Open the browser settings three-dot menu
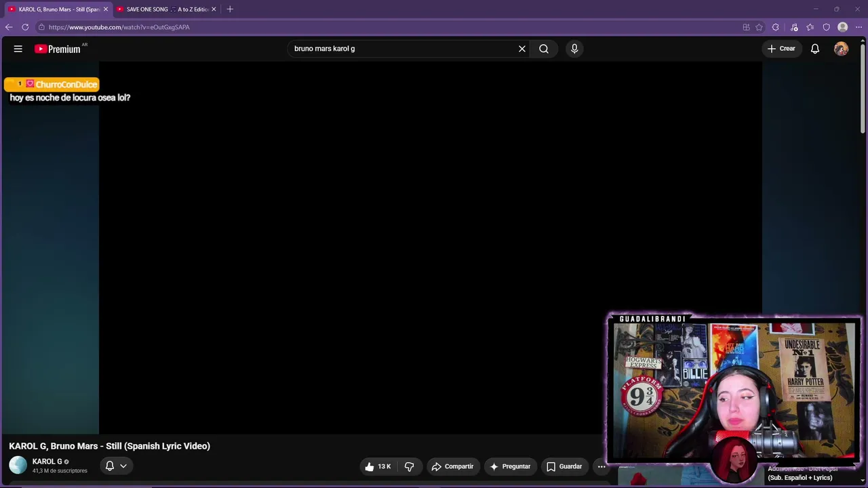Image resolution: width=868 pixels, height=488 pixels. [x=859, y=27]
